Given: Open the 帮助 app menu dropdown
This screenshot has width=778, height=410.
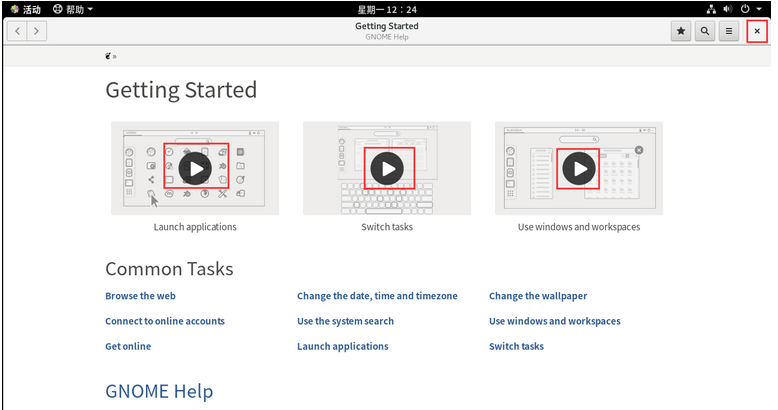Looking at the screenshot, I should click(73, 9).
